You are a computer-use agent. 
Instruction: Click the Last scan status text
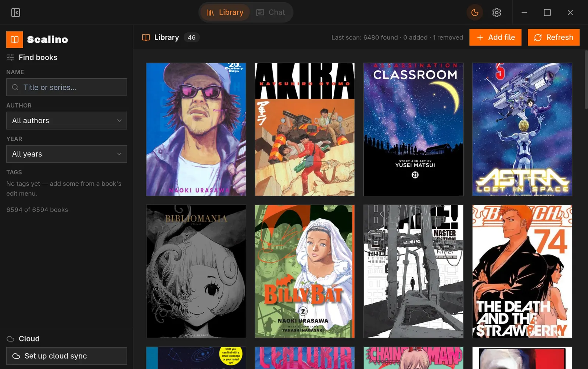pyautogui.click(x=397, y=38)
